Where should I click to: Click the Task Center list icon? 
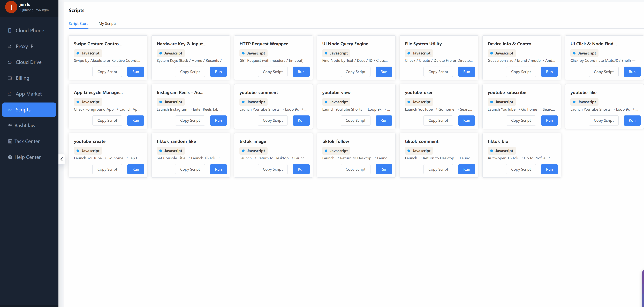[10, 141]
